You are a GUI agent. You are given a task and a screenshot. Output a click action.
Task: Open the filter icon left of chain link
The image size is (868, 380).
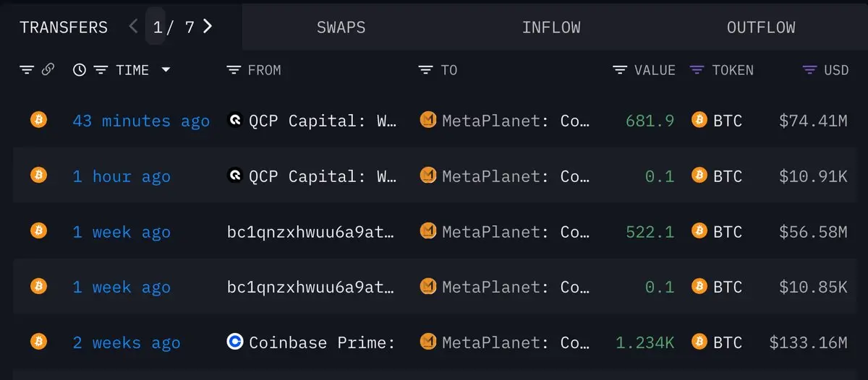click(27, 70)
